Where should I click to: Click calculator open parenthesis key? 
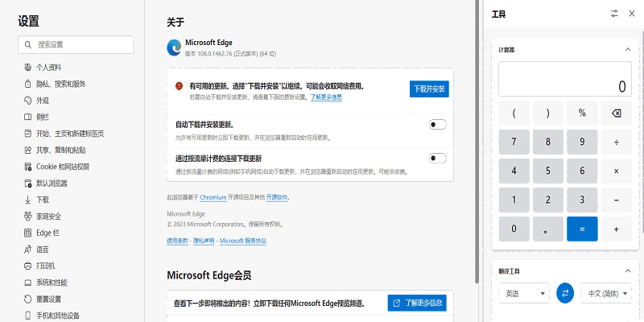pos(514,114)
